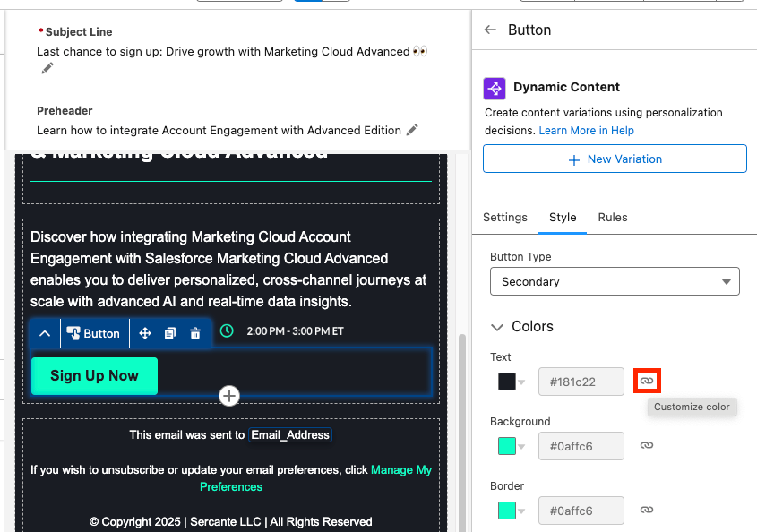Screen dimensions: 757x532
Task: Click the Customize color icon for Background
Action: click(647, 445)
